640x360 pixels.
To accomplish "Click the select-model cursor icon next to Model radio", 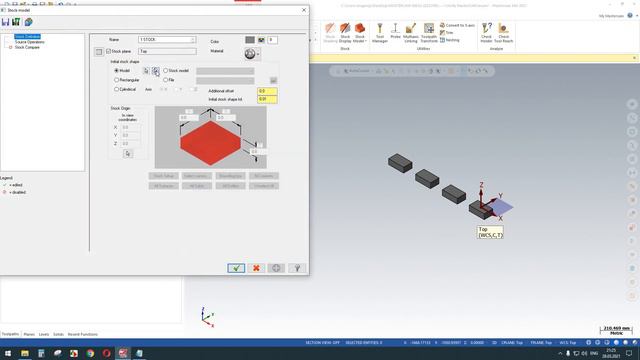I will 146,71.
